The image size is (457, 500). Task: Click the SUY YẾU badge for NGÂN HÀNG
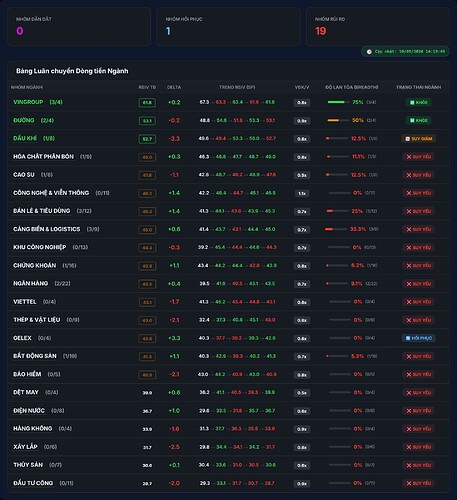tap(419, 284)
